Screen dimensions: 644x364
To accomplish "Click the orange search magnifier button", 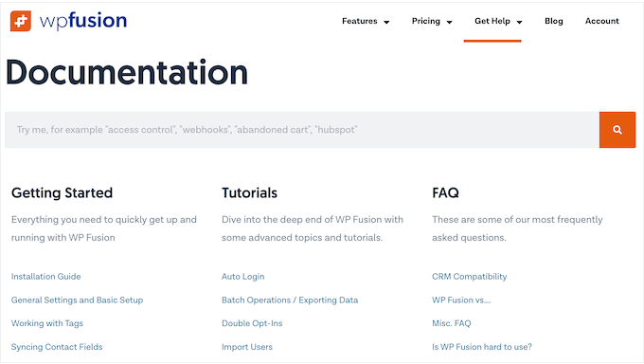I will click(617, 130).
